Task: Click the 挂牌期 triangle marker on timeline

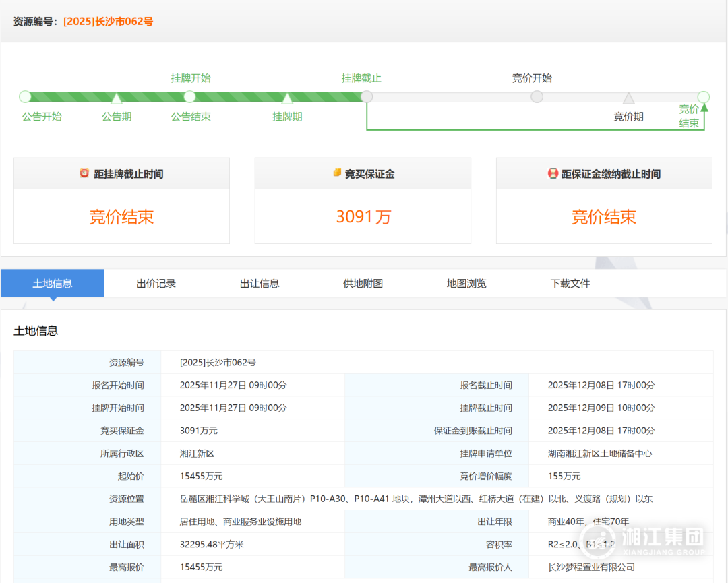Action: coord(287,98)
